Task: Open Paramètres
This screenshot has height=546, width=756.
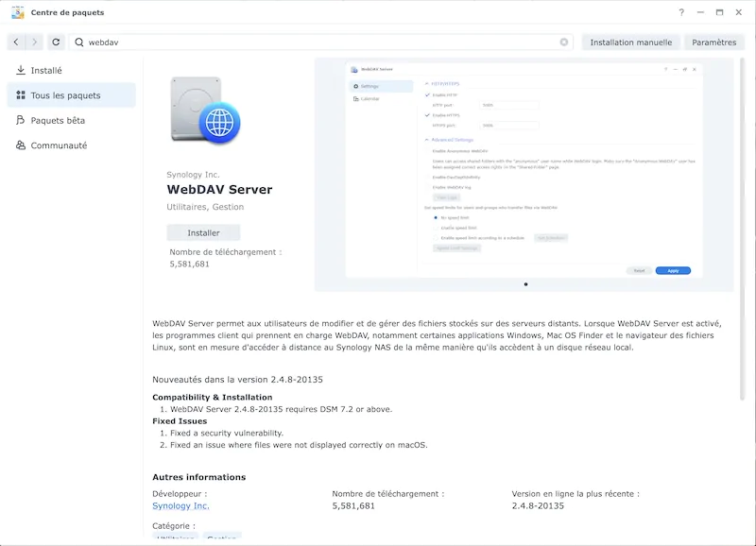Action: click(x=714, y=42)
